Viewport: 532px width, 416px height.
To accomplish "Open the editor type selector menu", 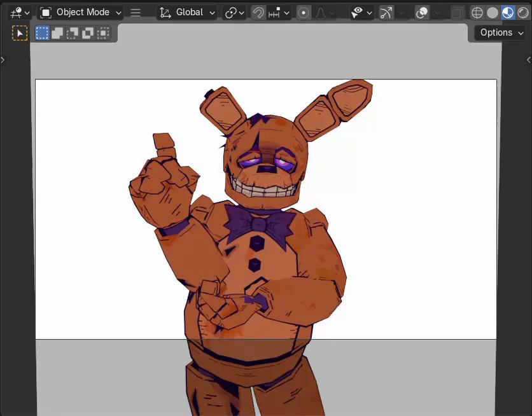I will pos(20,13).
